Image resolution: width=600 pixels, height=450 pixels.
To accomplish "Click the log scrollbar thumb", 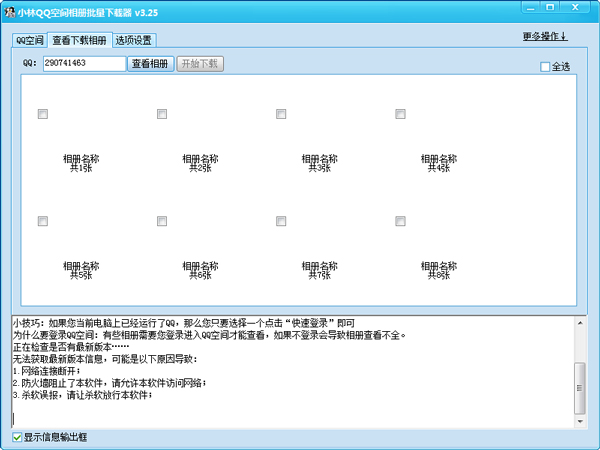I will (580, 388).
